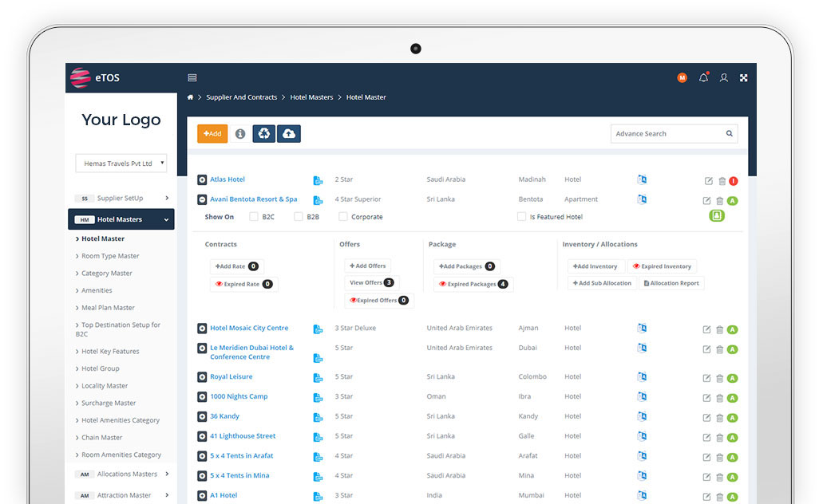Open the A1 Hotel link
819x504 pixels.
[224, 496]
